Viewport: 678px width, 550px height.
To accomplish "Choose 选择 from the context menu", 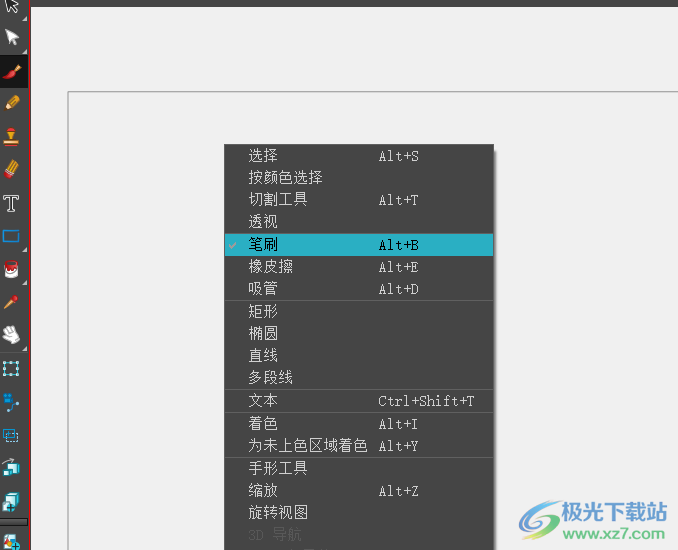I will [359, 156].
